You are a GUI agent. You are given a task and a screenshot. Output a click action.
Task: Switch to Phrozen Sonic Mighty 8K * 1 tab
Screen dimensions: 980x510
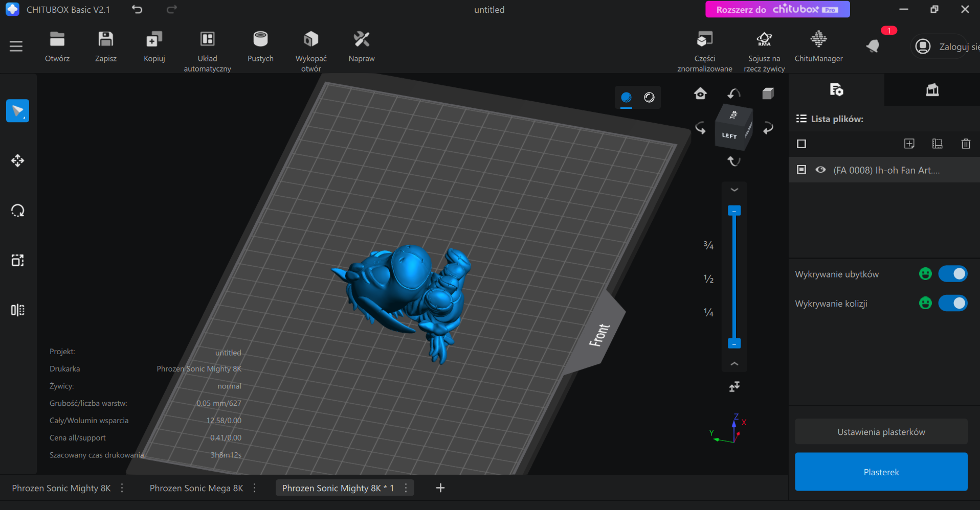[338, 488]
